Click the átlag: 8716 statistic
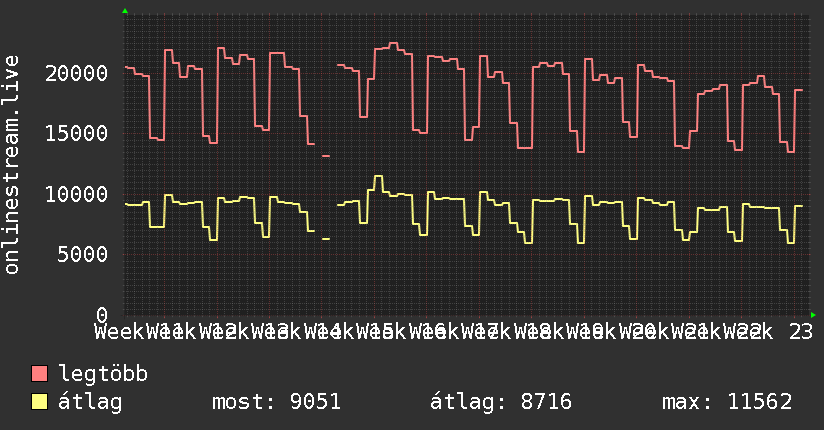The image size is (824, 430). pyautogui.click(x=501, y=402)
